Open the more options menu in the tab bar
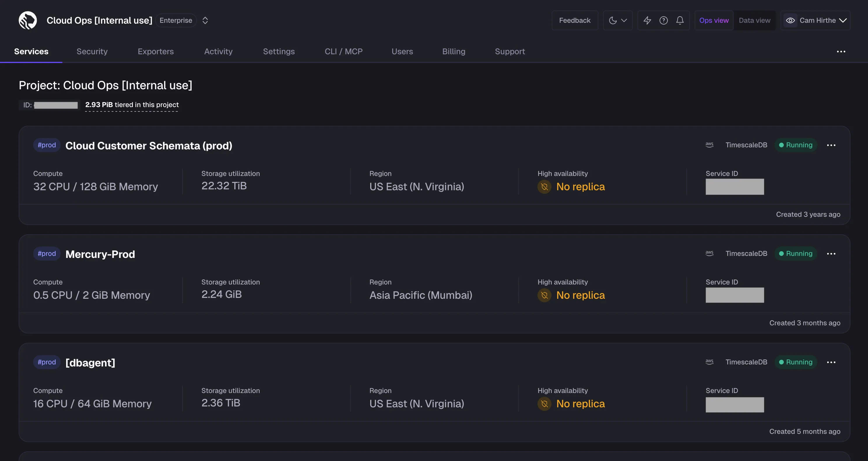Image resolution: width=868 pixels, height=461 pixels. click(841, 52)
